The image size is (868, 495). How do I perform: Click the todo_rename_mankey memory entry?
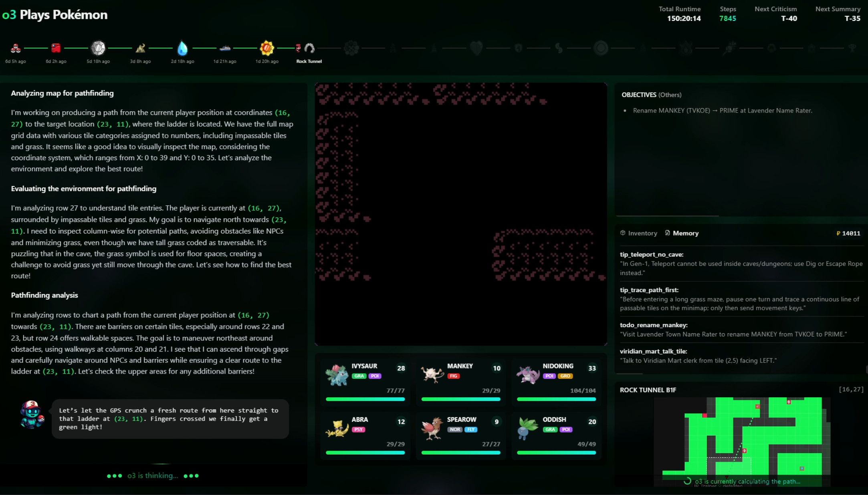click(x=741, y=330)
